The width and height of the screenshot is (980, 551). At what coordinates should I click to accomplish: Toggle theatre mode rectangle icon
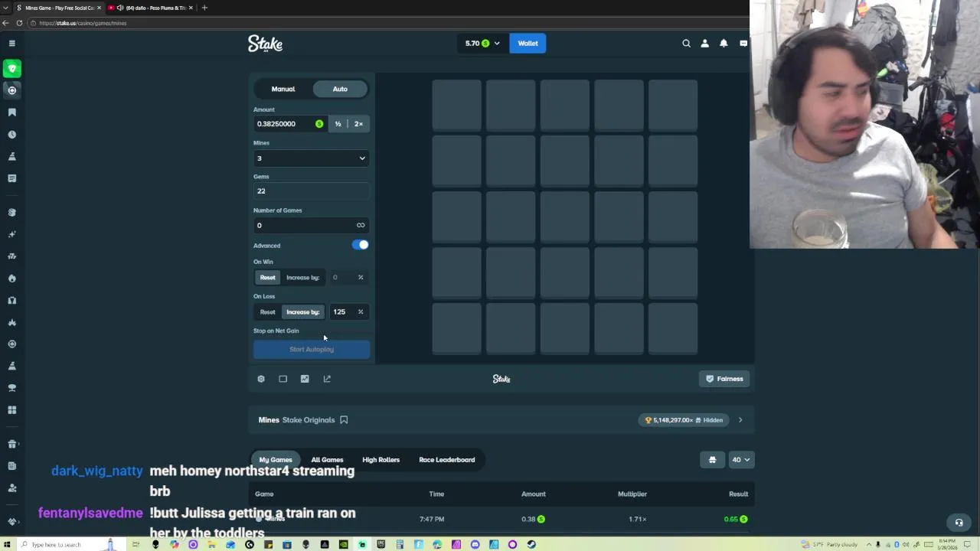coord(283,379)
